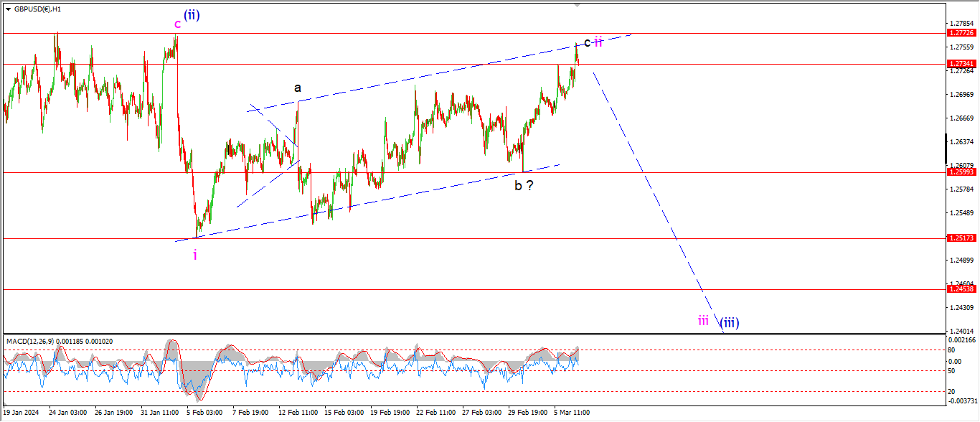
Task: Select the 1.24538 red price label
Action: pos(961,289)
